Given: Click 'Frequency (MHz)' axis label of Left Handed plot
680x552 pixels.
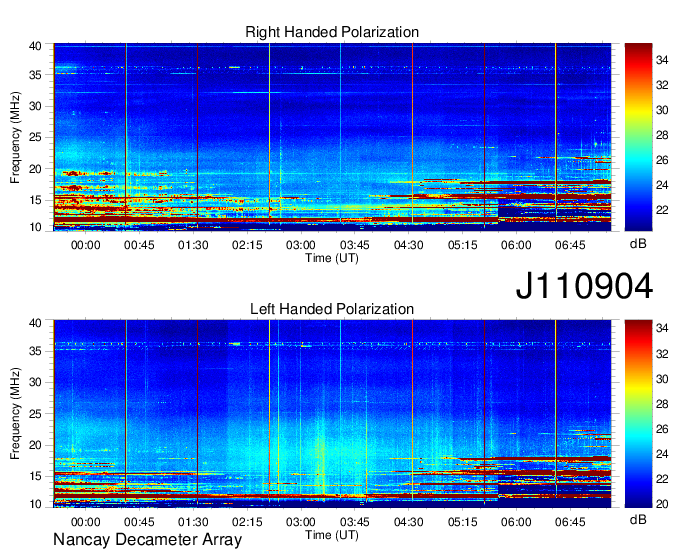Looking at the screenshot, I should 15,414.
